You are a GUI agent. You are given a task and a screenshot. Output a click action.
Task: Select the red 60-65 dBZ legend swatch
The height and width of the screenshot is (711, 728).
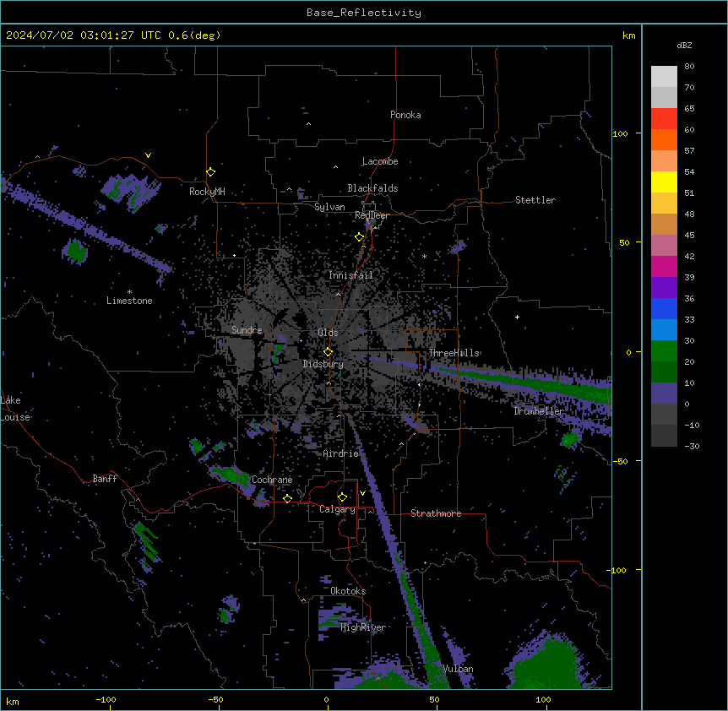[x=664, y=118]
